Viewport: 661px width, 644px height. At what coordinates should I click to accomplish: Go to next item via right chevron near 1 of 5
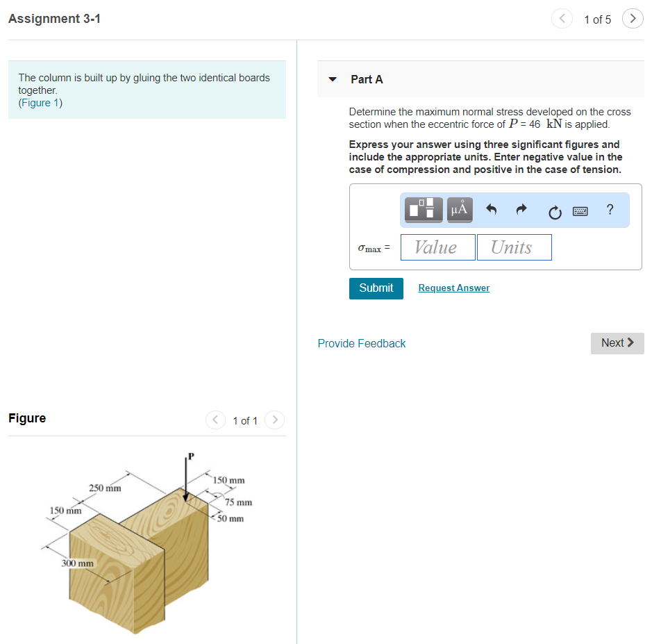pyautogui.click(x=633, y=19)
